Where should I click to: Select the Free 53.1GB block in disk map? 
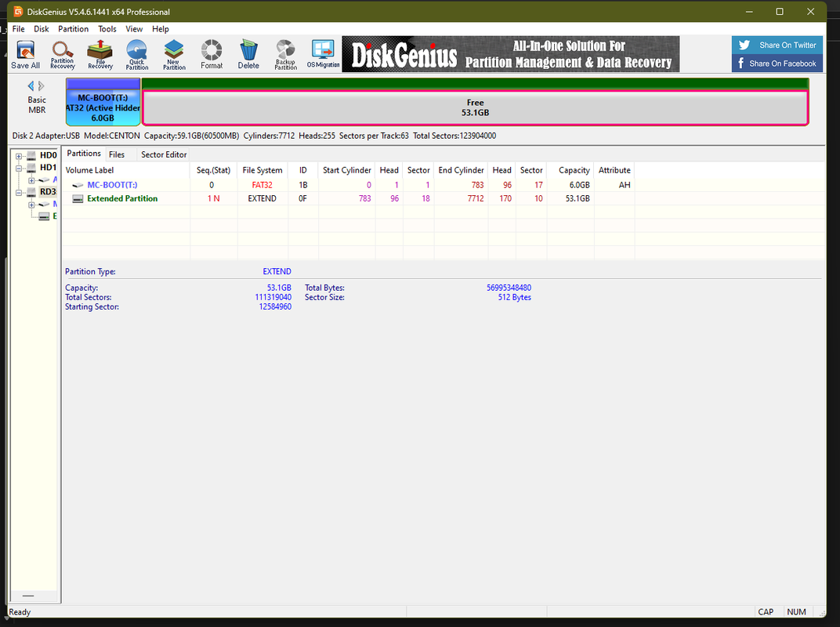pyautogui.click(x=475, y=107)
